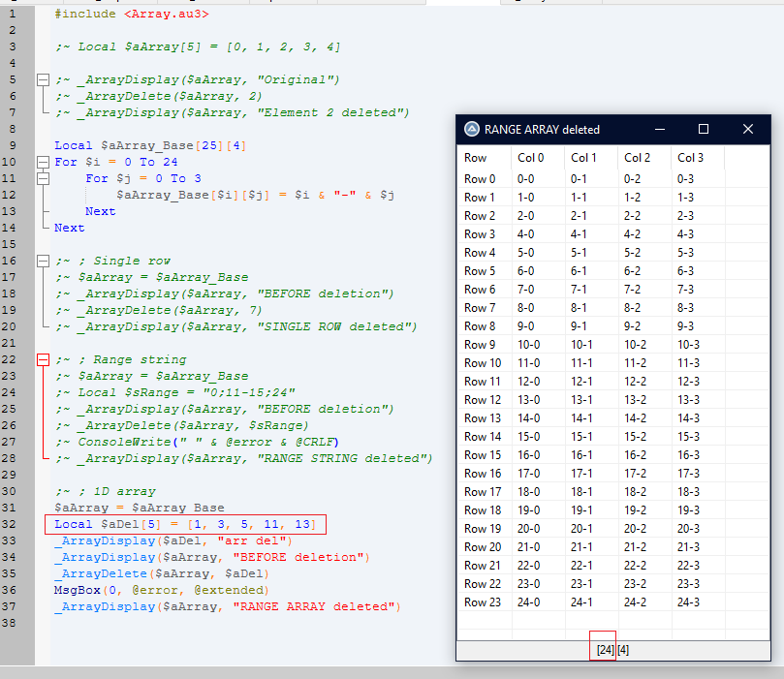Click the Col 2 column header
The image size is (784, 679).
(x=644, y=158)
